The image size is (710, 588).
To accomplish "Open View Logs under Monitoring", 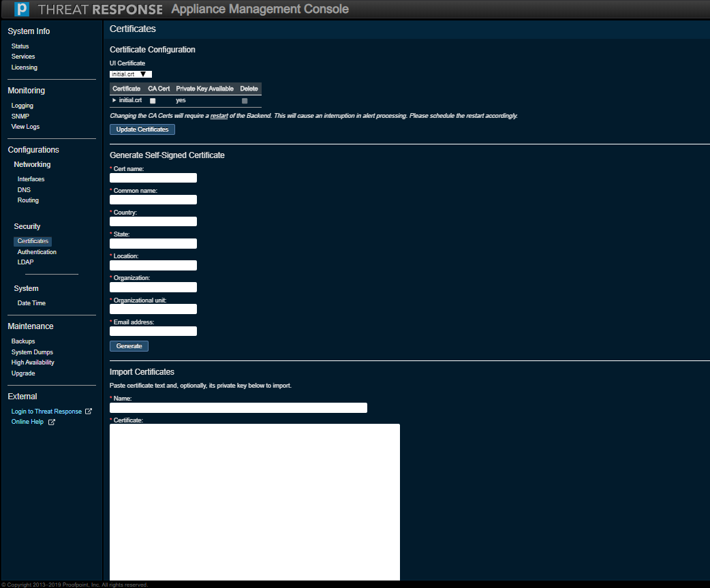I will [25, 127].
